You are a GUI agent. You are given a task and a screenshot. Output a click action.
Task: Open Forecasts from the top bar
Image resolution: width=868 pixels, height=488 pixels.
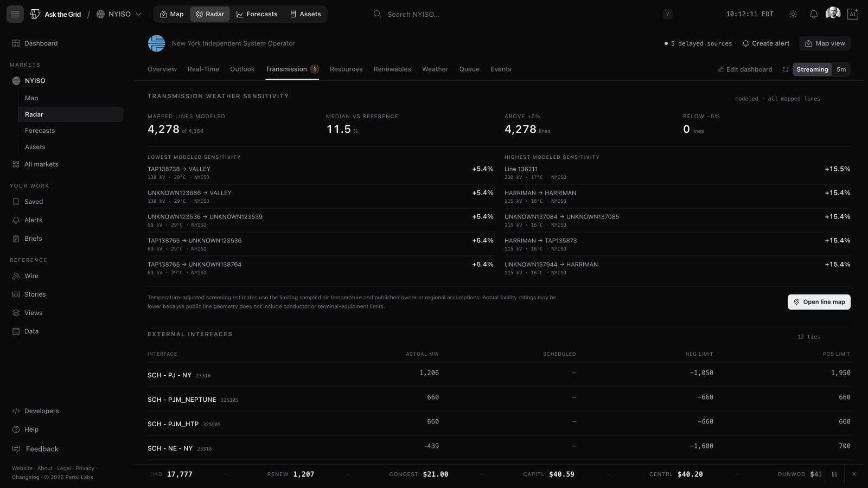coord(257,14)
